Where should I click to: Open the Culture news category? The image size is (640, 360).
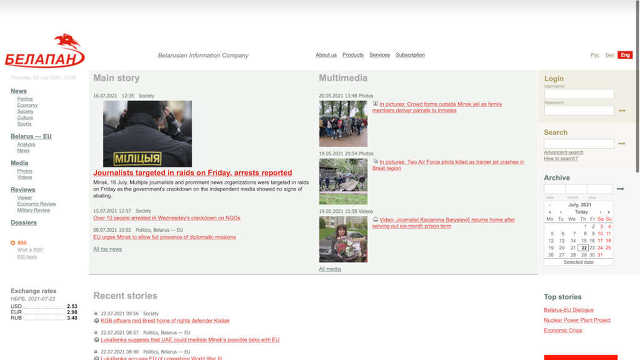coord(25,118)
